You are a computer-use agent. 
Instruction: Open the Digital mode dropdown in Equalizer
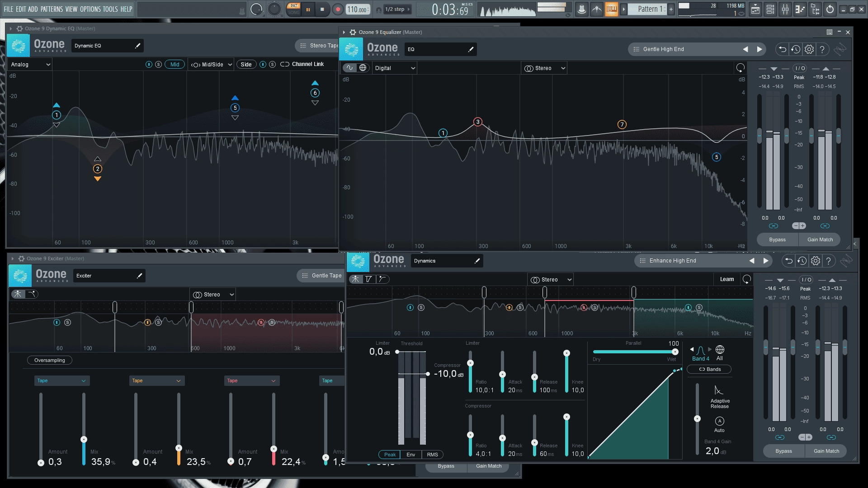(395, 68)
